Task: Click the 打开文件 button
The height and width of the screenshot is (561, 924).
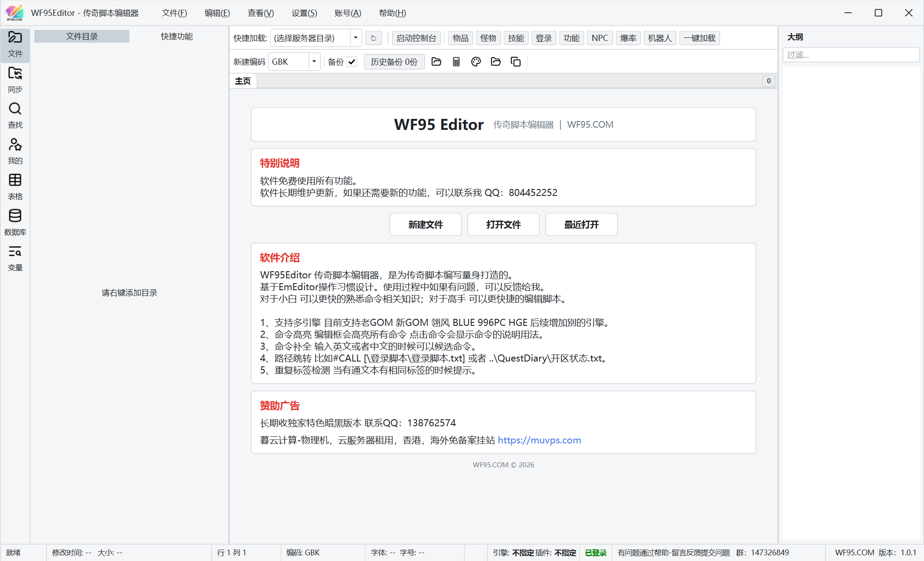Action: [x=503, y=225]
